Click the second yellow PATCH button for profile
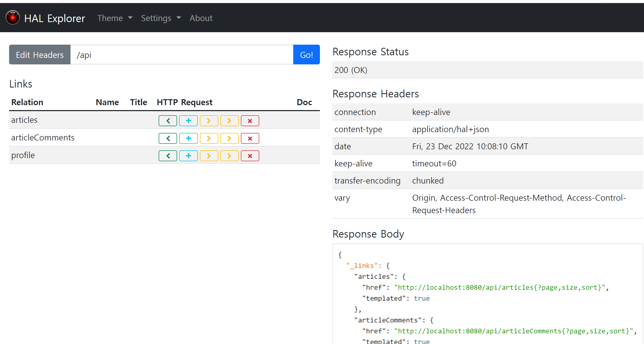This screenshot has width=644, height=344. (x=229, y=156)
